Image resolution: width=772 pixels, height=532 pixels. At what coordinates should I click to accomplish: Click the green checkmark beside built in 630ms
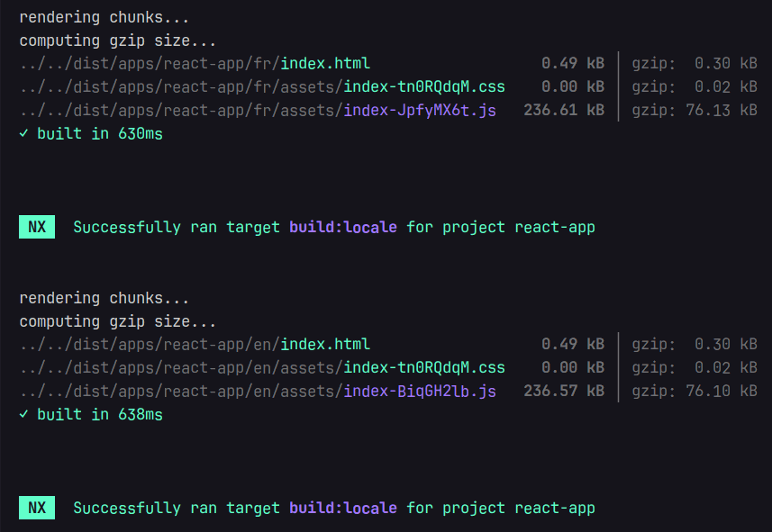coord(23,133)
